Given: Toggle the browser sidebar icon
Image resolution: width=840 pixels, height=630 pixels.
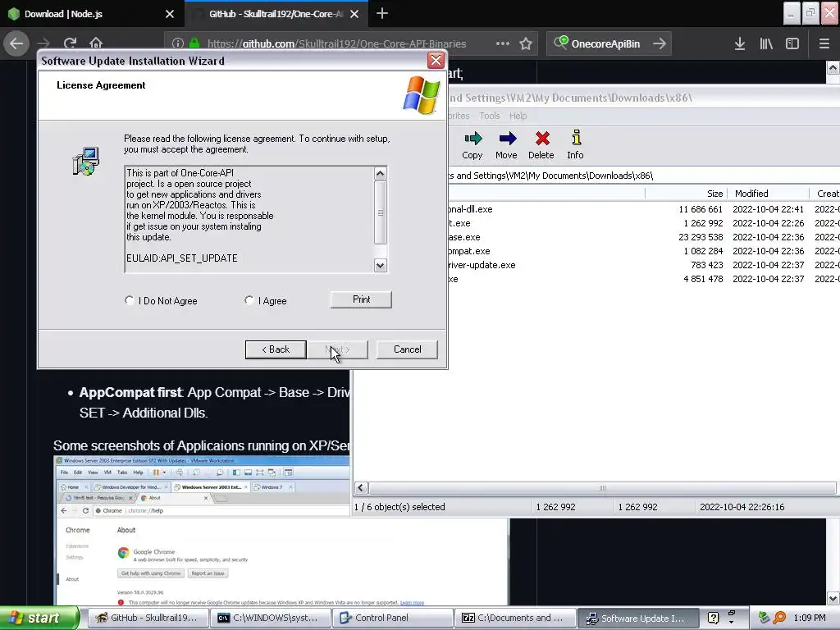Looking at the screenshot, I should pyautogui.click(x=792, y=43).
